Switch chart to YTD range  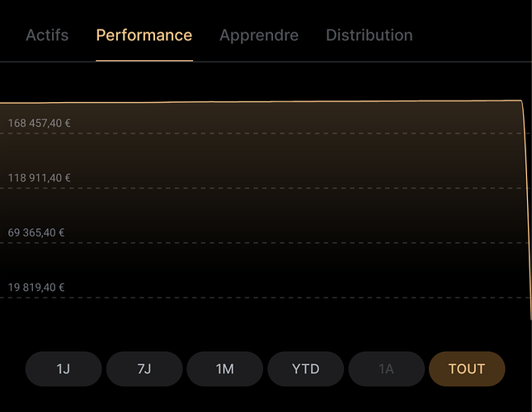click(305, 368)
